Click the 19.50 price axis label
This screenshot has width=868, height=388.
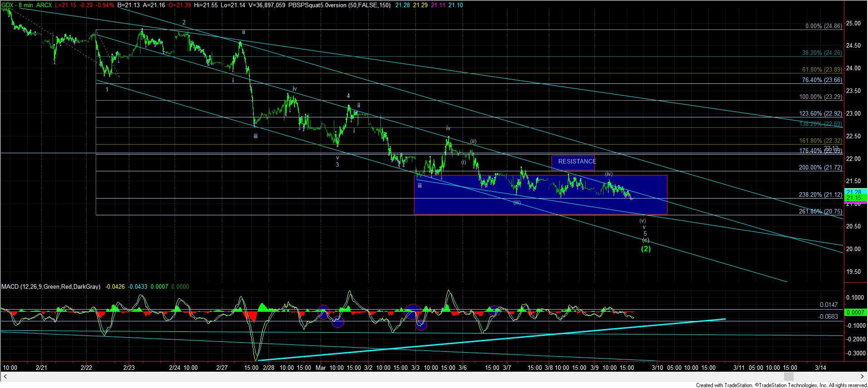pyautogui.click(x=854, y=272)
